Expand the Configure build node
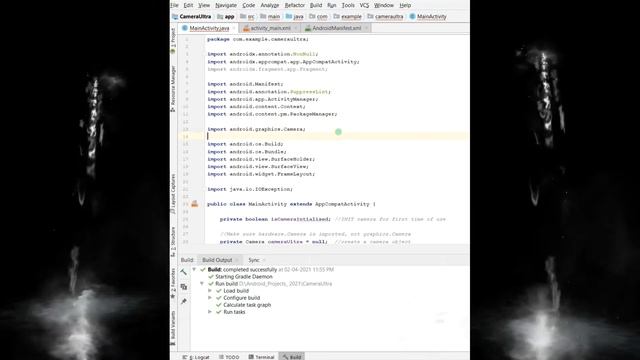The image size is (640, 360). [210, 298]
